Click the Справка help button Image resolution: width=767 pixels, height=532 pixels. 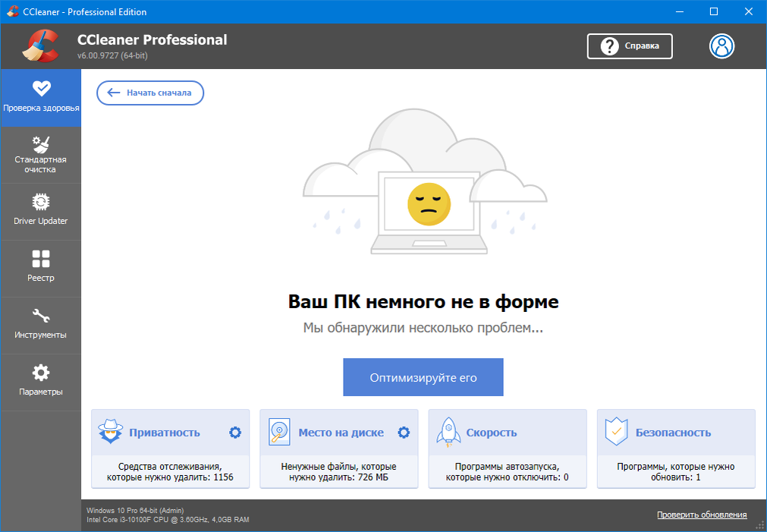coord(630,46)
